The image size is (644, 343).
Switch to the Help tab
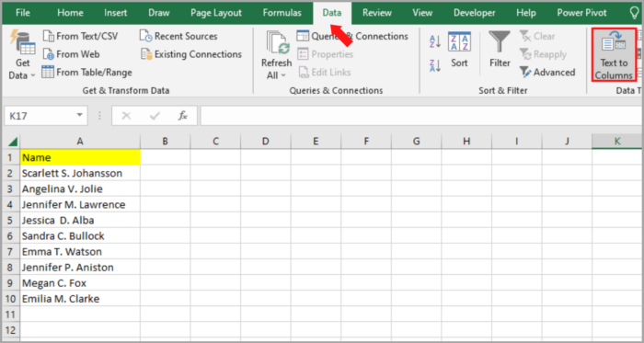526,13
